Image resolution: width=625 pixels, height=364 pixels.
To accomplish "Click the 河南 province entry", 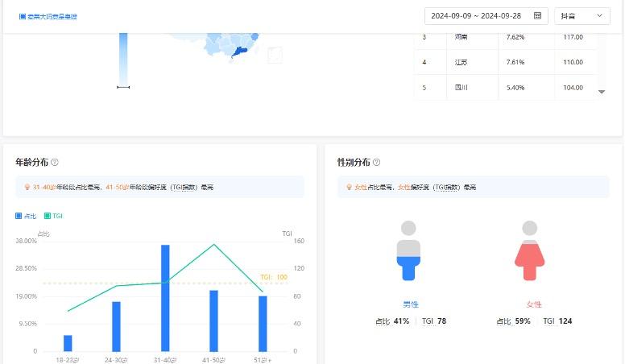I will [x=461, y=37].
